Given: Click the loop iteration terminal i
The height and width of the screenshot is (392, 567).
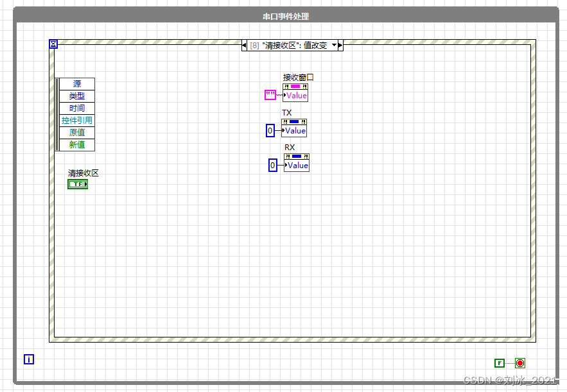Looking at the screenshot, I should [x=29, y=359].
